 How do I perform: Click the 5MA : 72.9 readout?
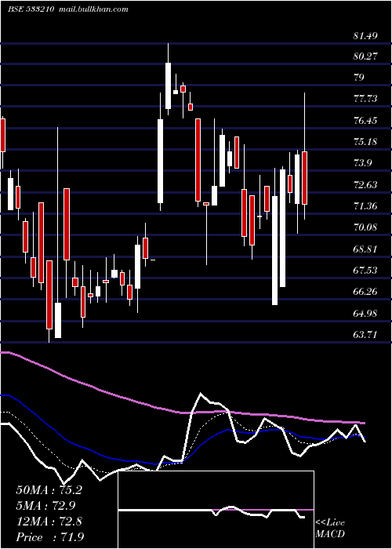point(45,505)
